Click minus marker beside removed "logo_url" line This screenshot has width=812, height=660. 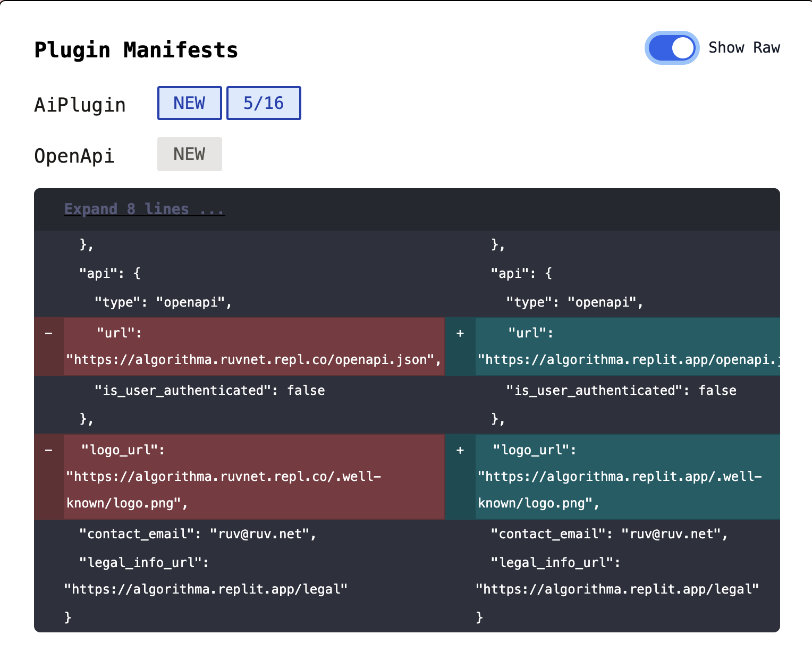coord(49,451)
